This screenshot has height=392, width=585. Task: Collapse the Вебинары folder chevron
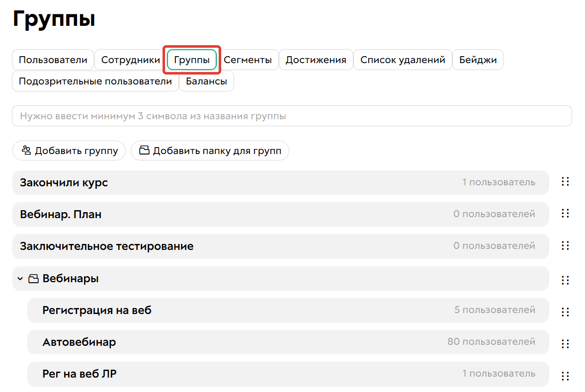point(20,279)
